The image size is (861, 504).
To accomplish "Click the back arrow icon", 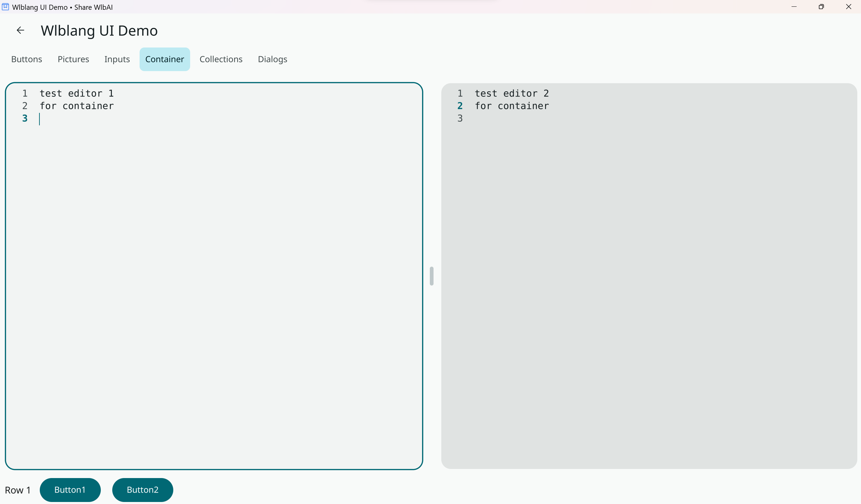I will click(x=21, y=30).
